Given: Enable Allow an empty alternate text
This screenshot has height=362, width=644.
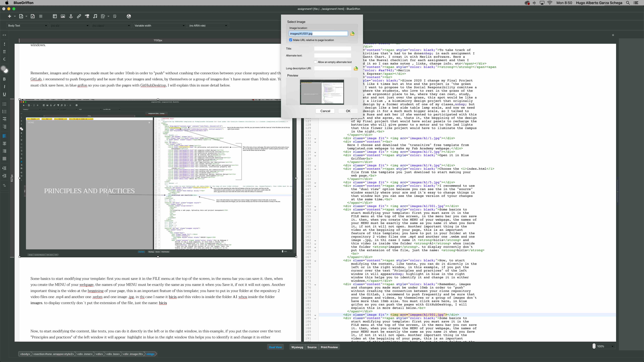Looking at the screenshot, I should tap(315, 62).
